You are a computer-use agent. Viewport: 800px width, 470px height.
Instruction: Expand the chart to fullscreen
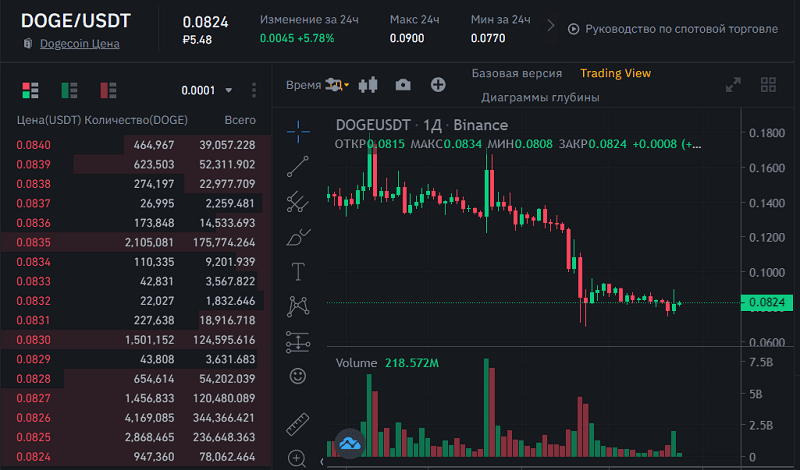pos(733,85)
